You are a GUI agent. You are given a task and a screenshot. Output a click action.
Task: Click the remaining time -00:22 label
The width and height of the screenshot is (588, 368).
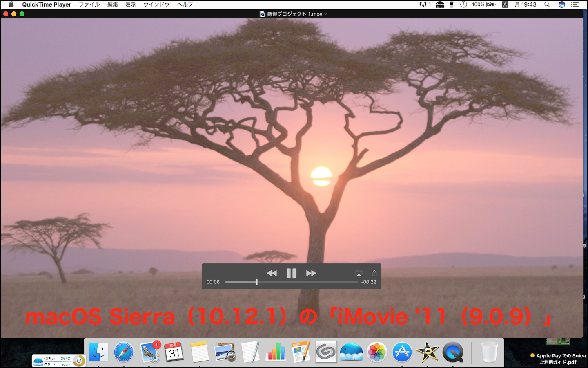coord(369,282)
